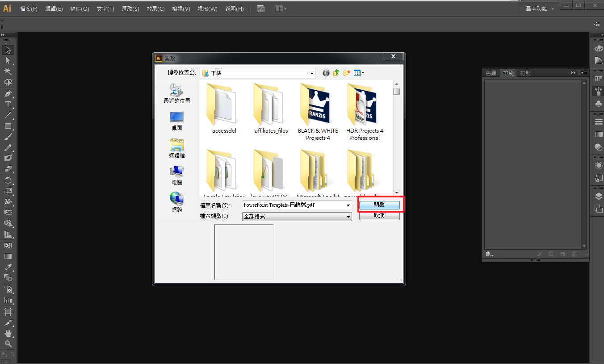This screenshot has height=364, width=604.
Task: Select the Rectangle tool
Action: 8,126
